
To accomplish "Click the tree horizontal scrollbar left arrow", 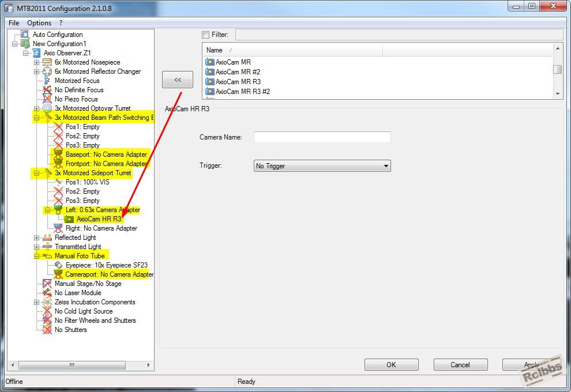I will coord(13,365).
